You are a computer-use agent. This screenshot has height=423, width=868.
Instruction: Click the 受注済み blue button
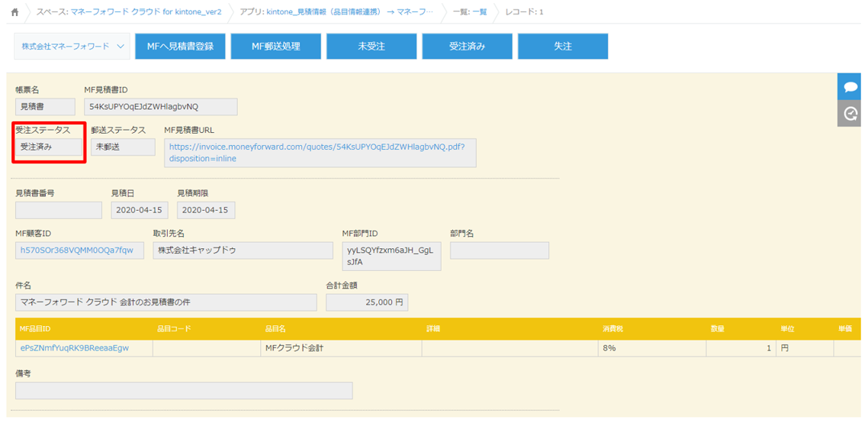468,46
